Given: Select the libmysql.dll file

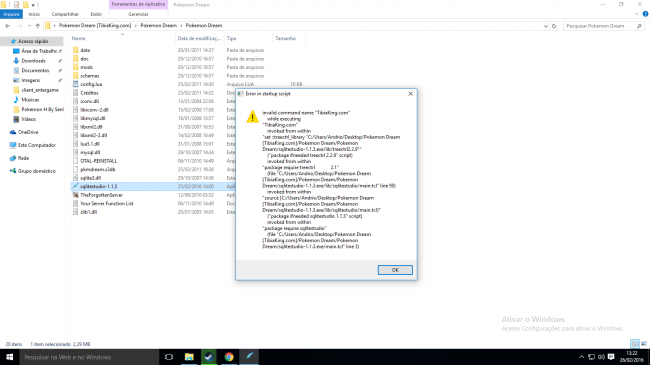Looking at the screenshot, I should pos(92,118).
